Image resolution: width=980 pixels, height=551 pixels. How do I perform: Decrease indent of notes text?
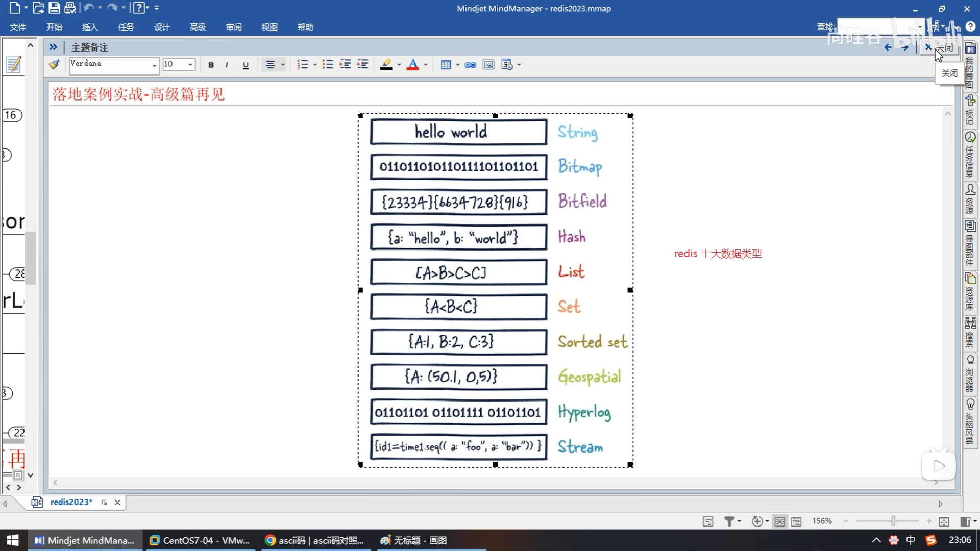pyautogui.click(x=346, y=65)
